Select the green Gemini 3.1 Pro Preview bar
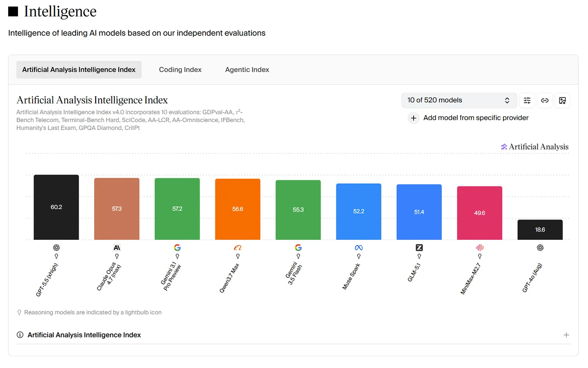Screen dimensions: 588x368 178,209
